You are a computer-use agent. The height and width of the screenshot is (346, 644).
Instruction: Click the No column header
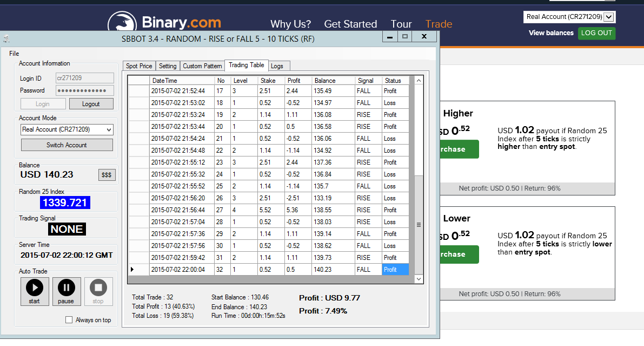pyautogui.click(x=222, y=81)
